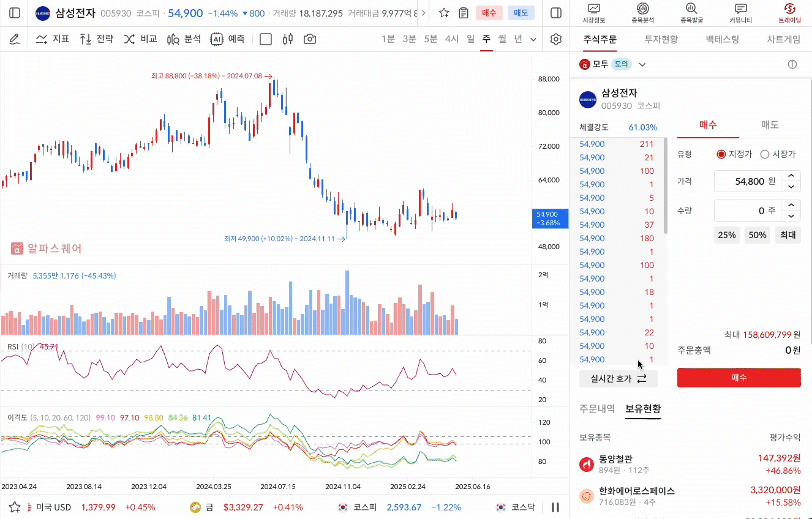
Task: Click the ticker bar star icon
Action: 15,507
